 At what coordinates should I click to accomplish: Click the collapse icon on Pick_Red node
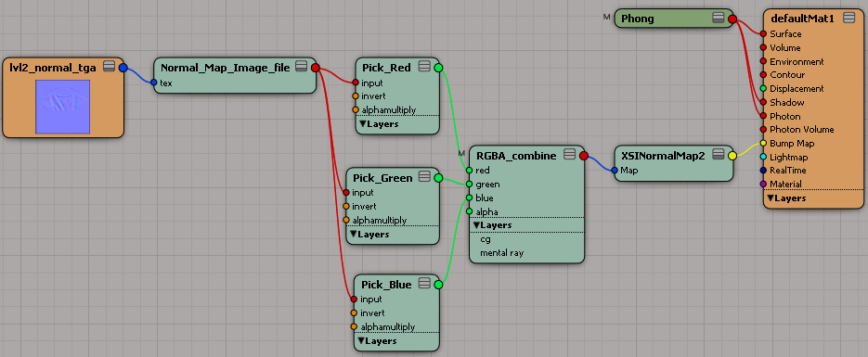tap(424, 67)
